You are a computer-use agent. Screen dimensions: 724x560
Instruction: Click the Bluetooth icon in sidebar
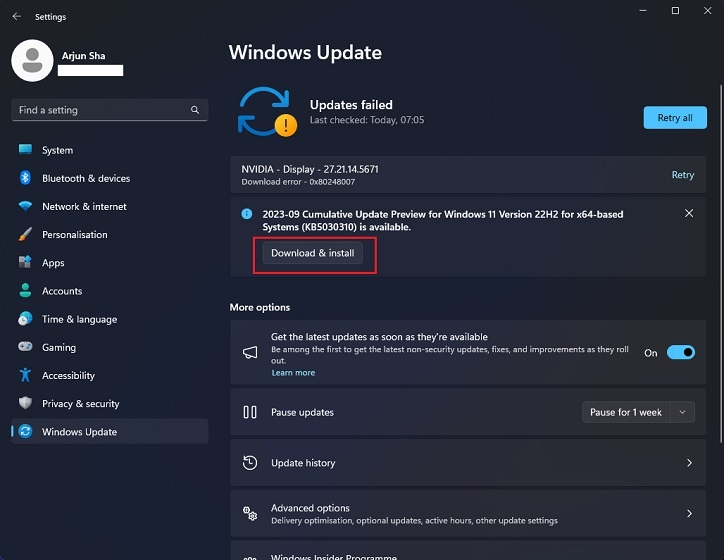25,178
